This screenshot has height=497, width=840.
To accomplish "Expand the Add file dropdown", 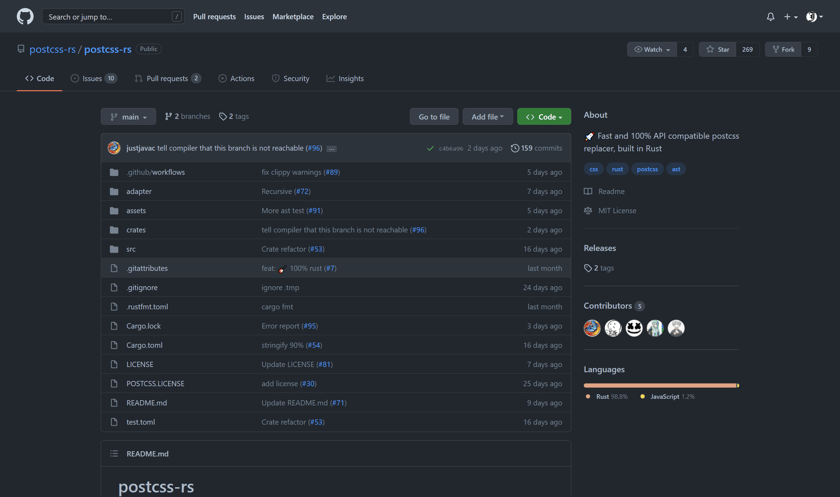I will click(x=488, y=117).
